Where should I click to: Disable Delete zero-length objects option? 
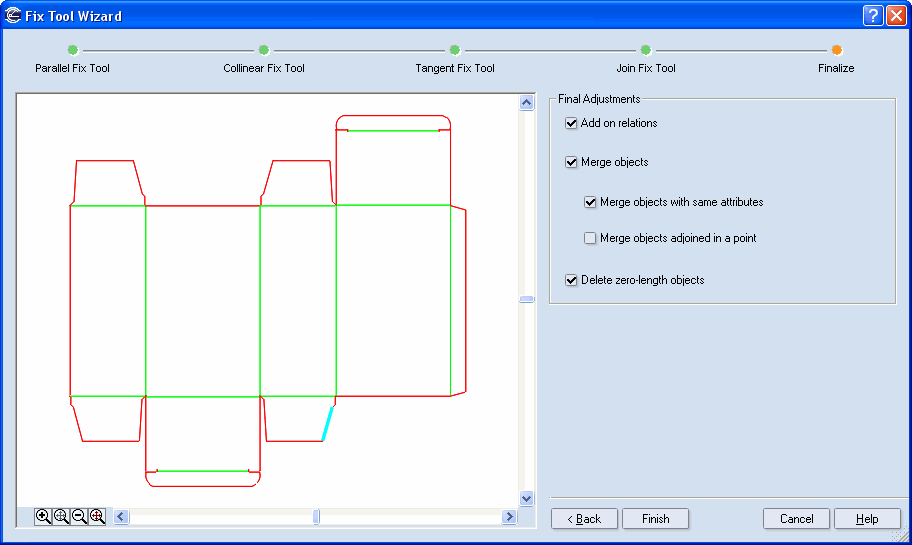pyautogui.click(x=572, y=280)
